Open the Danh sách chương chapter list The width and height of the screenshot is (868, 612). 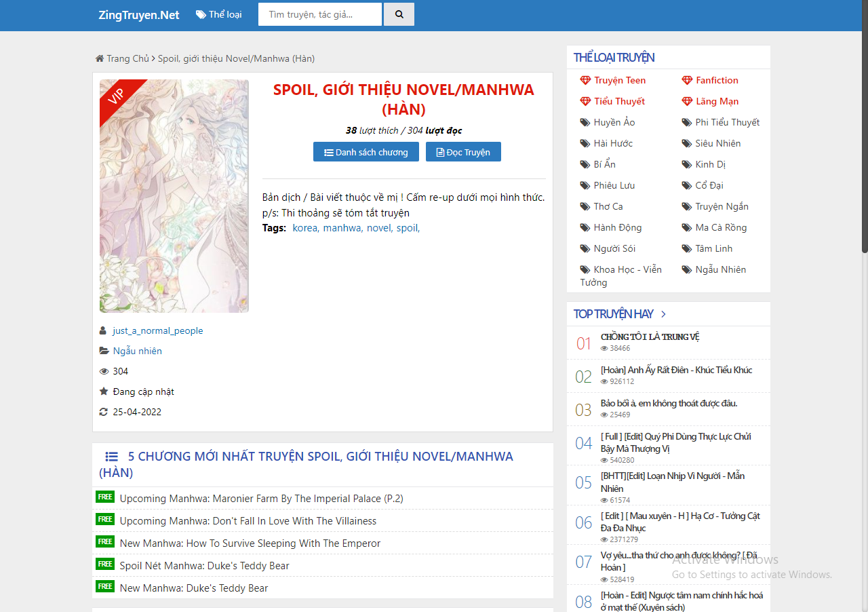click(x=366, y=152)
